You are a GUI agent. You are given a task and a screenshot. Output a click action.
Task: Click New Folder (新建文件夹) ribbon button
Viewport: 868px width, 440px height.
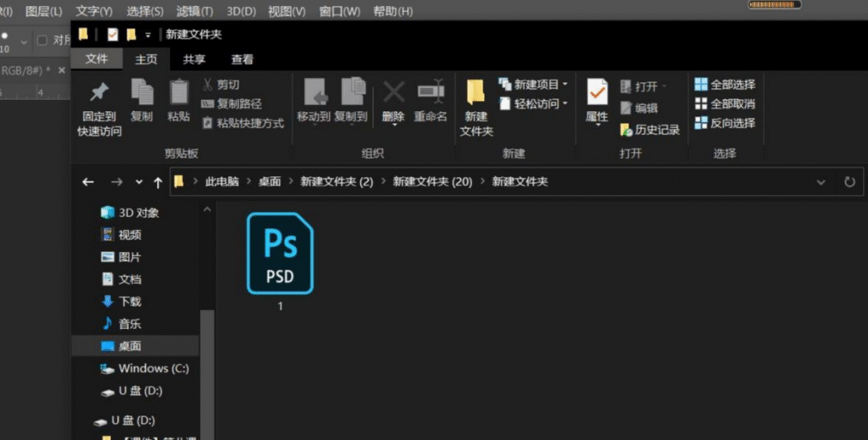pyautogui.click(x=476, y=108)
